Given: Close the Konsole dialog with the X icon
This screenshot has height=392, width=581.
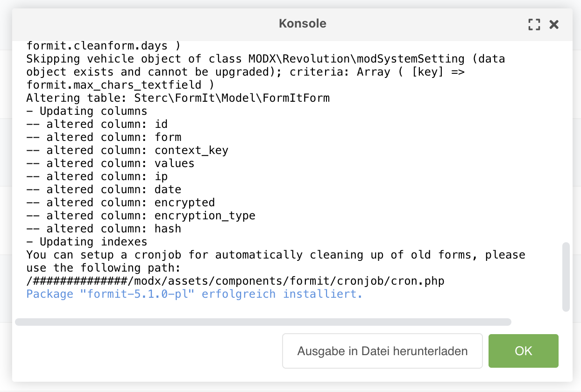Looking at the screenshot, I should pyautogui.click(x=554, y=24).
